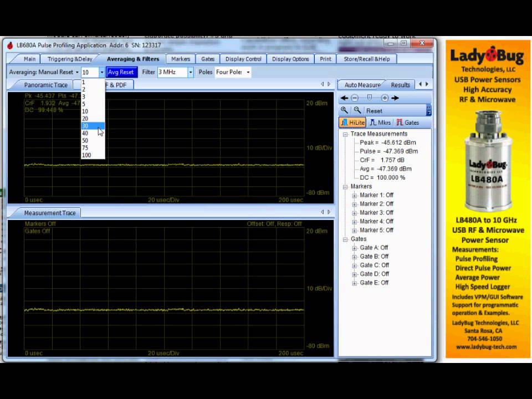This screenshot has height=399, width=532.
Task: Toggle the HiLite button
Action: click(x=352, y=122)
